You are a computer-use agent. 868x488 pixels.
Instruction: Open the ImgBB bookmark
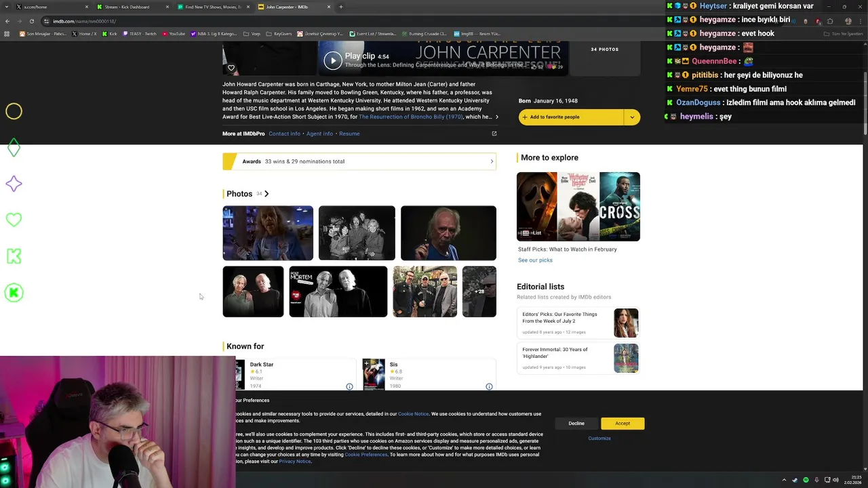click(477, 33)
